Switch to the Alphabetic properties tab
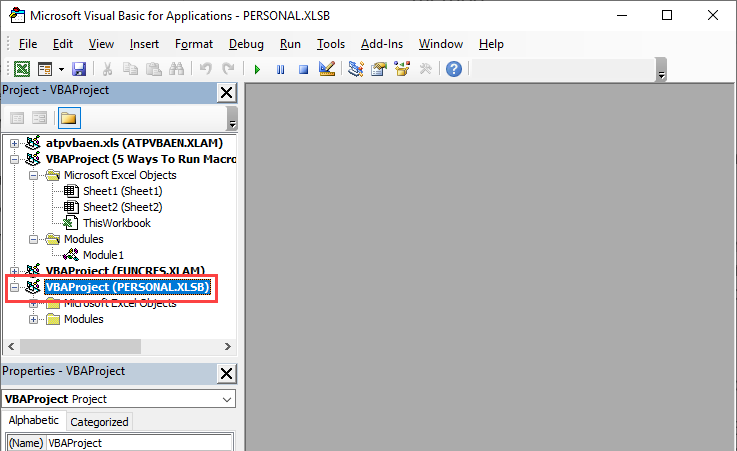The height and width of the screenshot is (451, 737). (34, 420)
